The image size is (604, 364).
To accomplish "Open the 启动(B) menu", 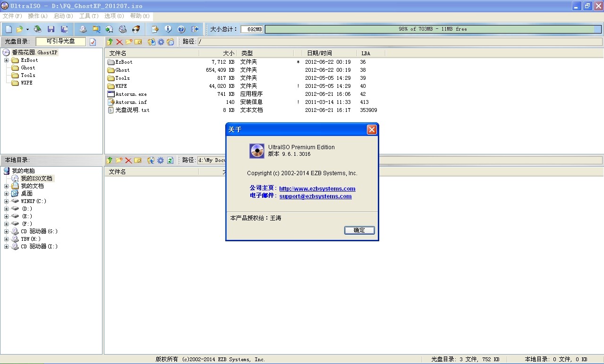I will [x=63, y=16].
